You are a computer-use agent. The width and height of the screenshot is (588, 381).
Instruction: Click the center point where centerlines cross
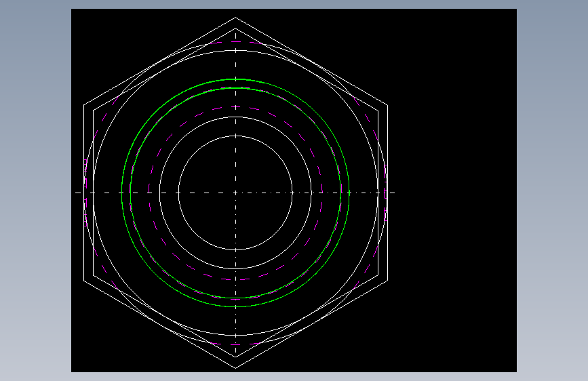[235, 193]
